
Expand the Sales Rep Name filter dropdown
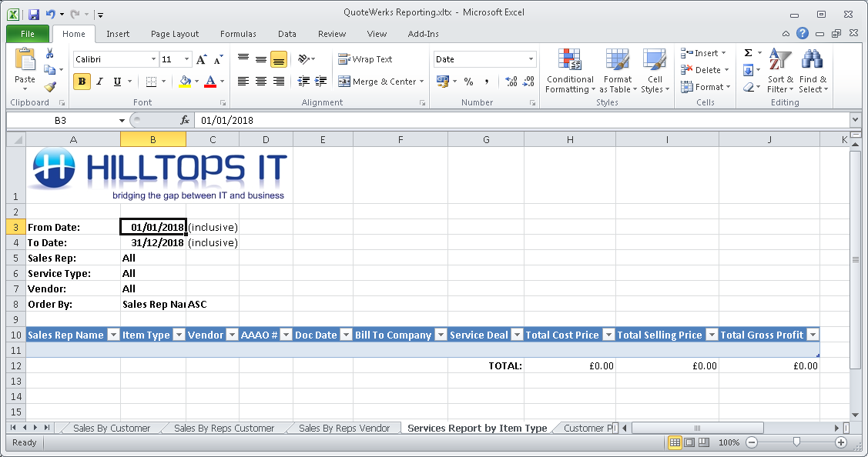(x=113, y=335)
